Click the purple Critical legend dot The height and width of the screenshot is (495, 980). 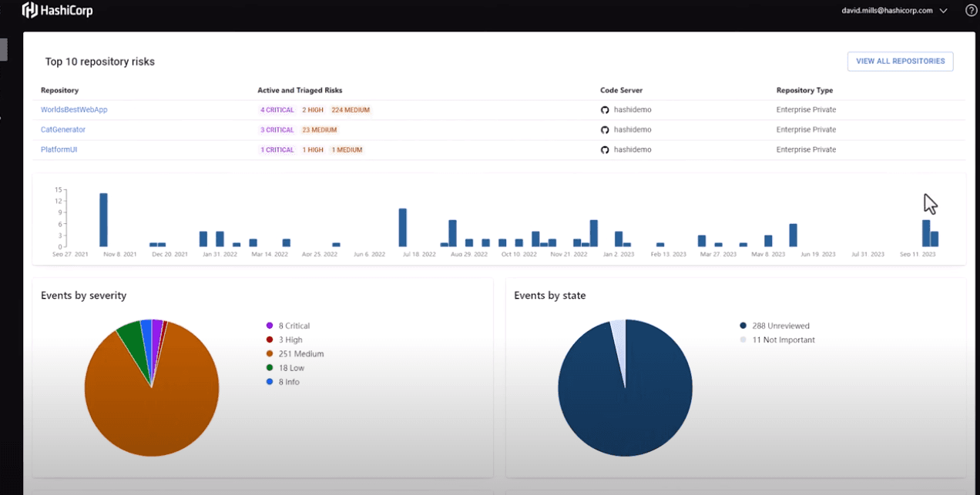pyautogui.click(x=270, y=326)
